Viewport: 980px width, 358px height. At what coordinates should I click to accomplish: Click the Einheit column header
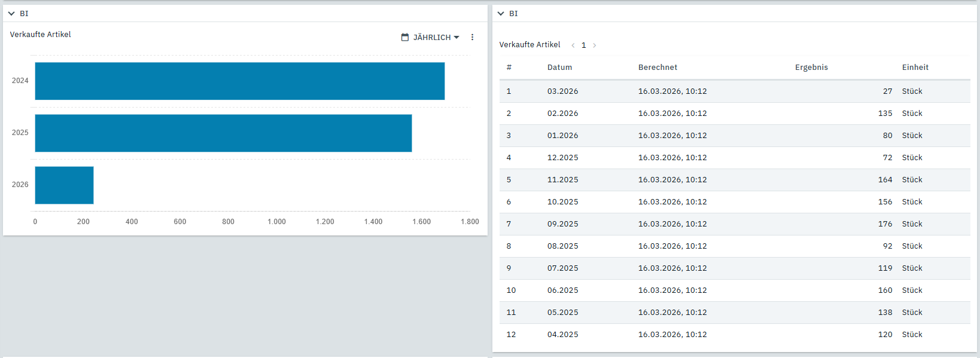915,68
